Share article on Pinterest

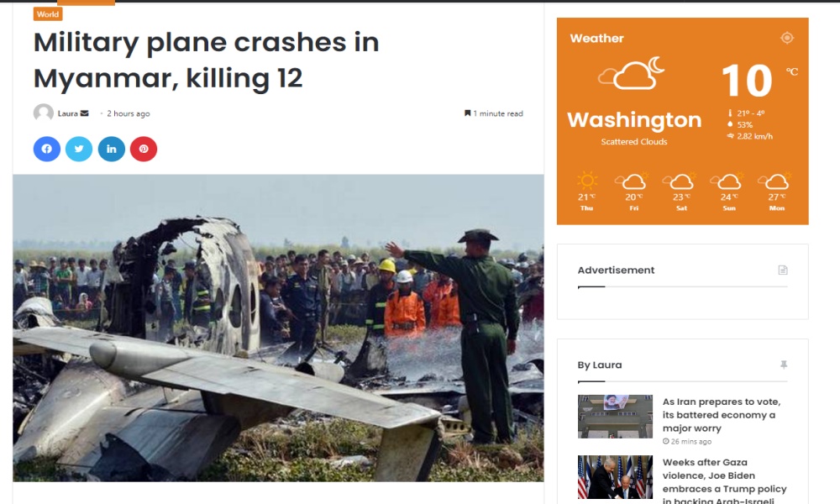(144, 149)
